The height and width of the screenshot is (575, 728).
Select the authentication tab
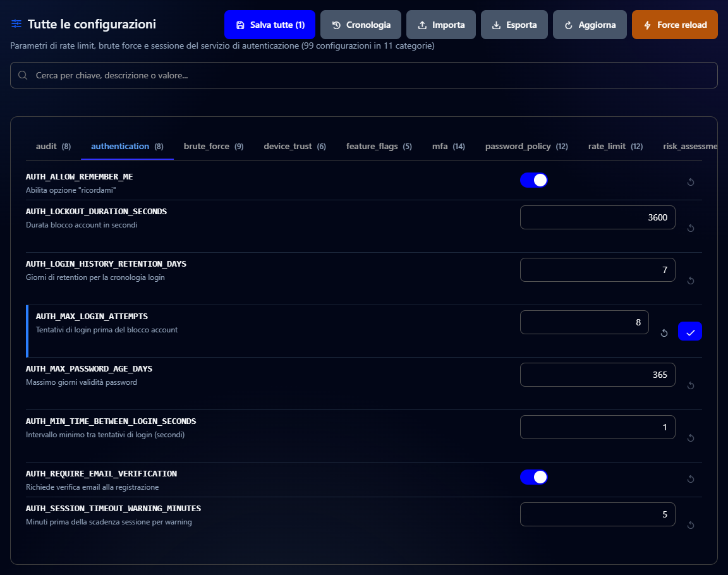click(x=127, y=146)
